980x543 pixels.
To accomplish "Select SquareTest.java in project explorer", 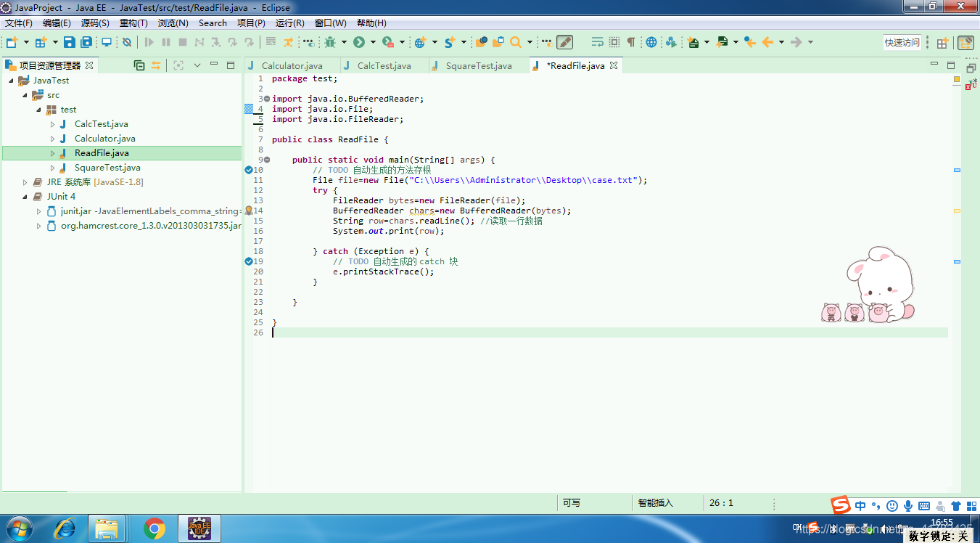I will coord(107,168).
